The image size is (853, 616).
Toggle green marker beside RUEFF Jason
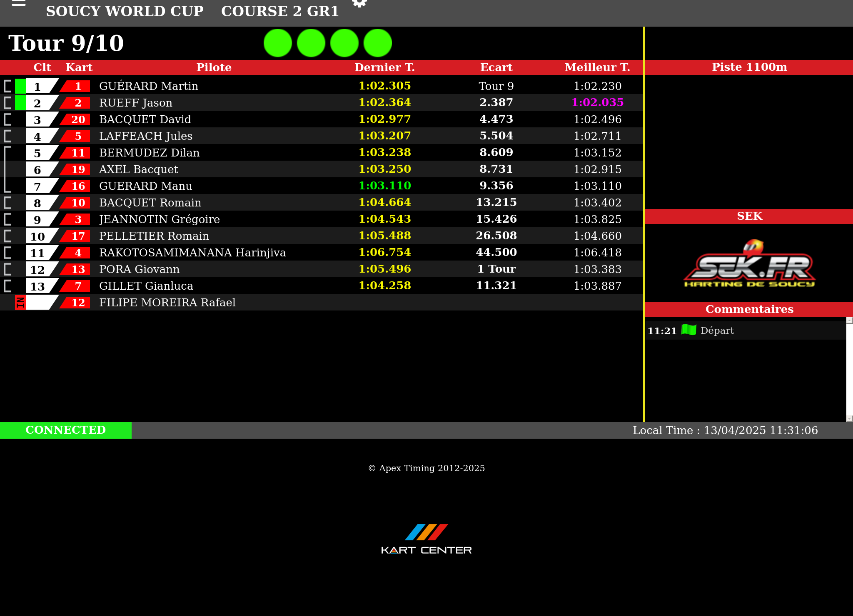[20, 103]
